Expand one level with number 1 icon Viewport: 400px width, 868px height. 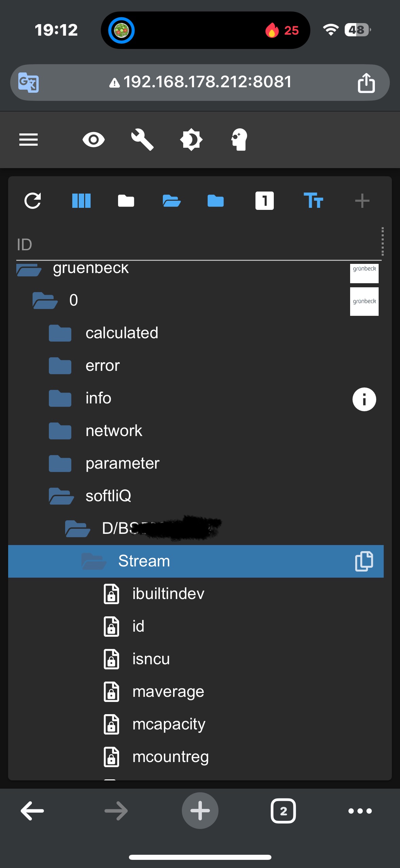click(x=265, y=201)
